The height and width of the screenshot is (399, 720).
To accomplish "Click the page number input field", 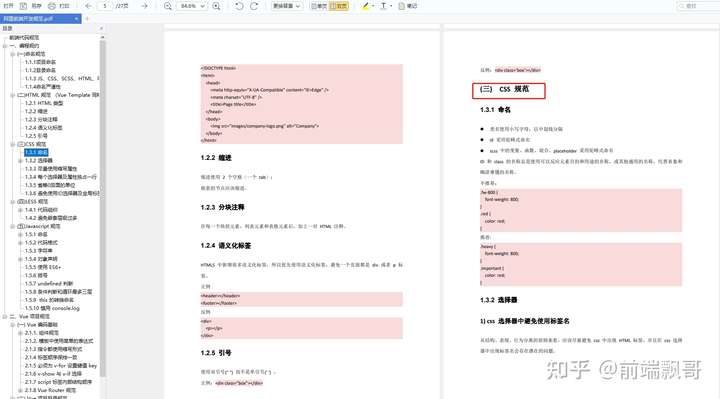I will 105,6.
